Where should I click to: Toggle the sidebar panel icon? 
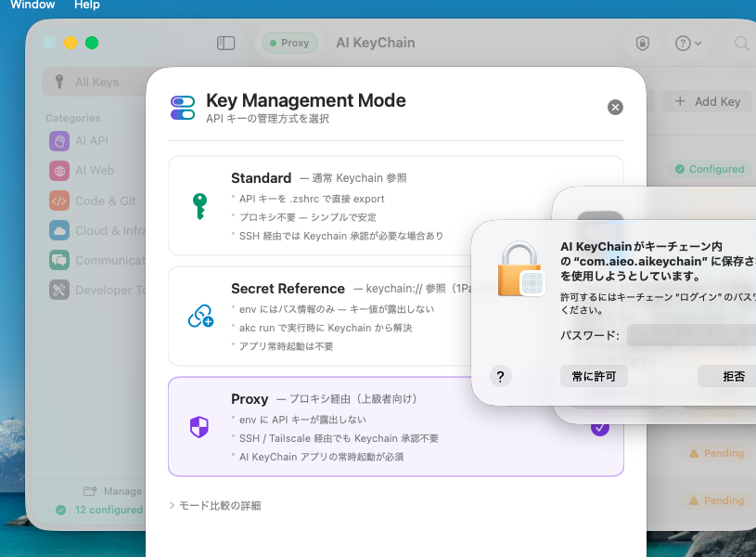[225, 43]
